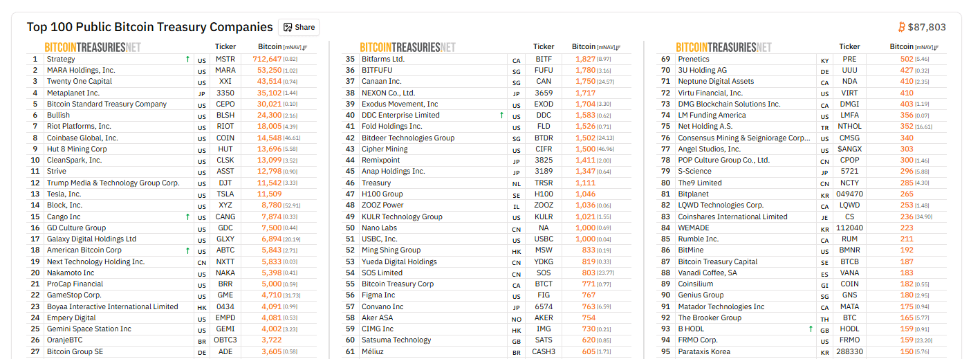The image size is (980, 359).
Task: Click sort icon in rightmost table's Bitcoin header
Action: click(x=936, y=47)
